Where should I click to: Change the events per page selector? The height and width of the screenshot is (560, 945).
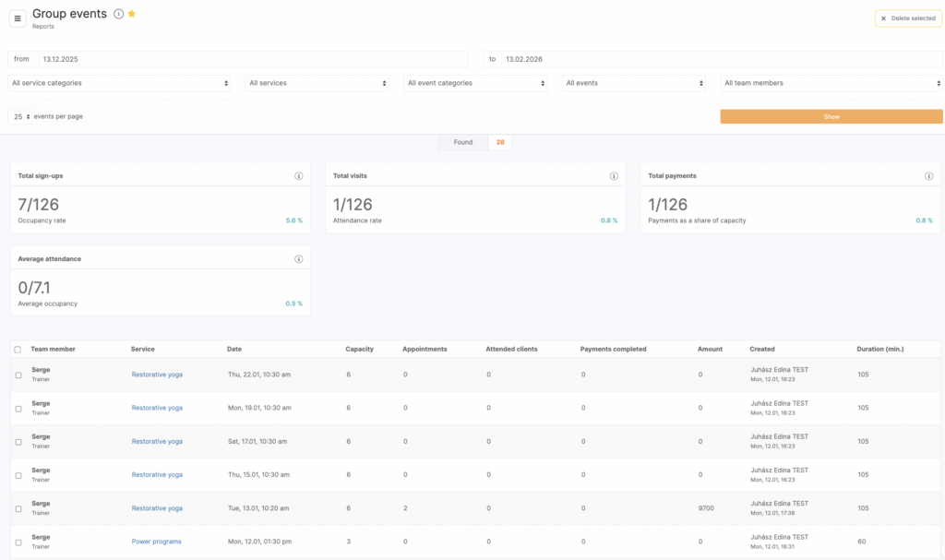click(x=20, y=117)
